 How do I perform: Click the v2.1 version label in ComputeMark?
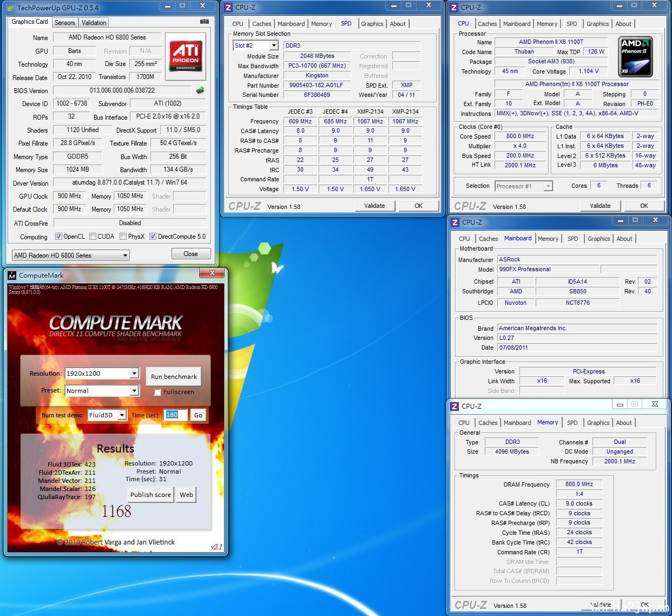point(216,547)
